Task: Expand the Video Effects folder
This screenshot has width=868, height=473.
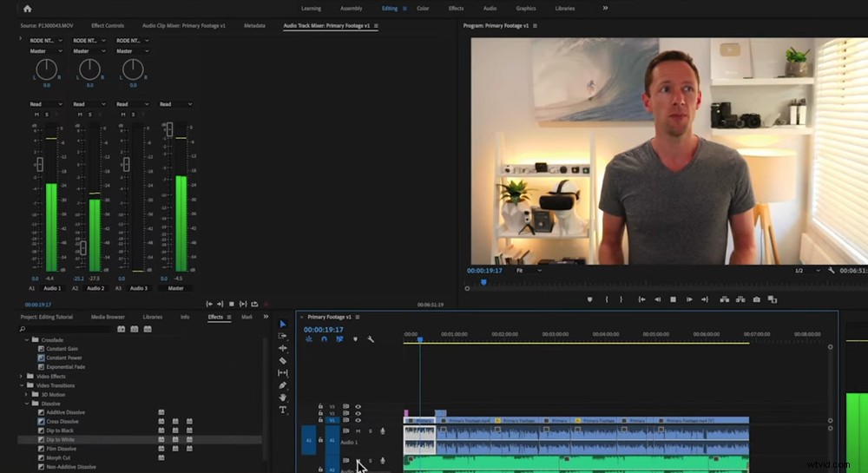Action: pos(22,376)
